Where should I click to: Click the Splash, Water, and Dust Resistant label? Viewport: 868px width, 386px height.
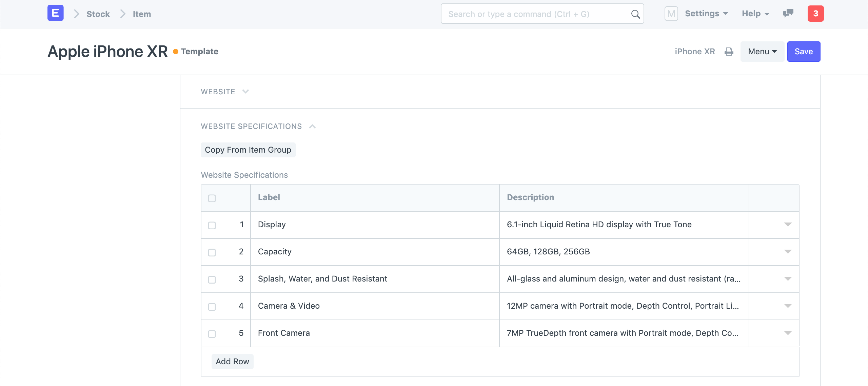point(375,279)
